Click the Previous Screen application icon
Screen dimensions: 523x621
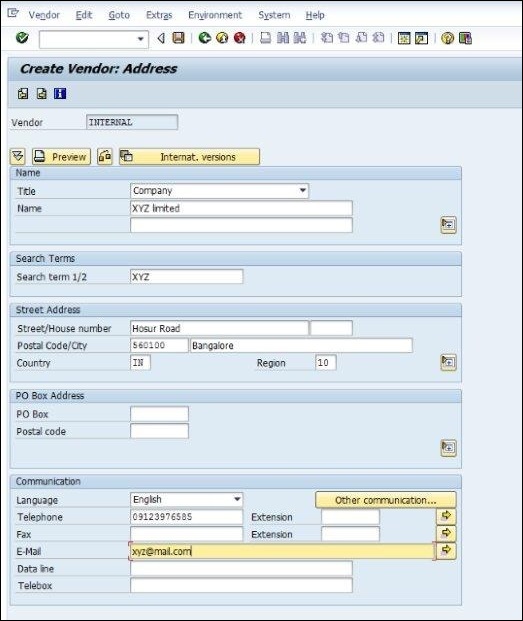click(x=23, y=94)
